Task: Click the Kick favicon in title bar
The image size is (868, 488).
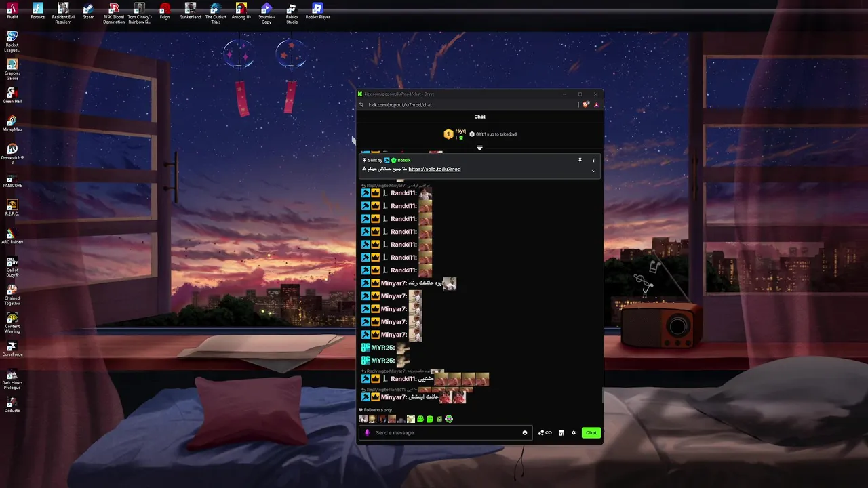Action: tap(360, 94)
